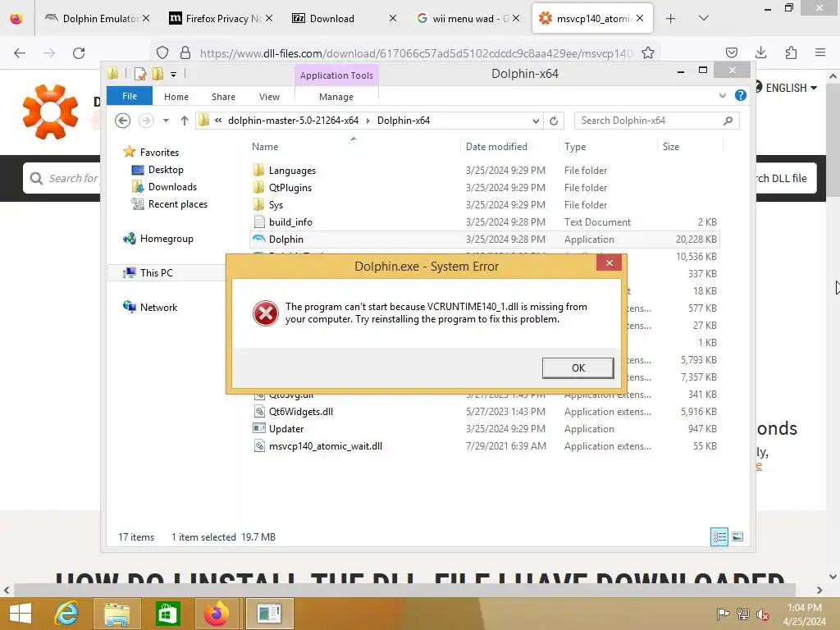Expand the Explorer ribbon chevron
The image size is (840, 630).
click(722, 96)
